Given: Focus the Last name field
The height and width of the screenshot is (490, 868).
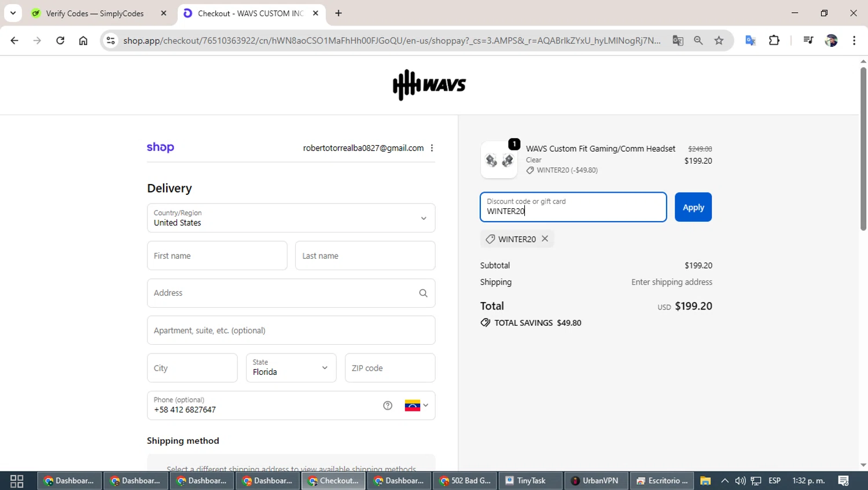Looking at the screenshot, I should point(365,256).
